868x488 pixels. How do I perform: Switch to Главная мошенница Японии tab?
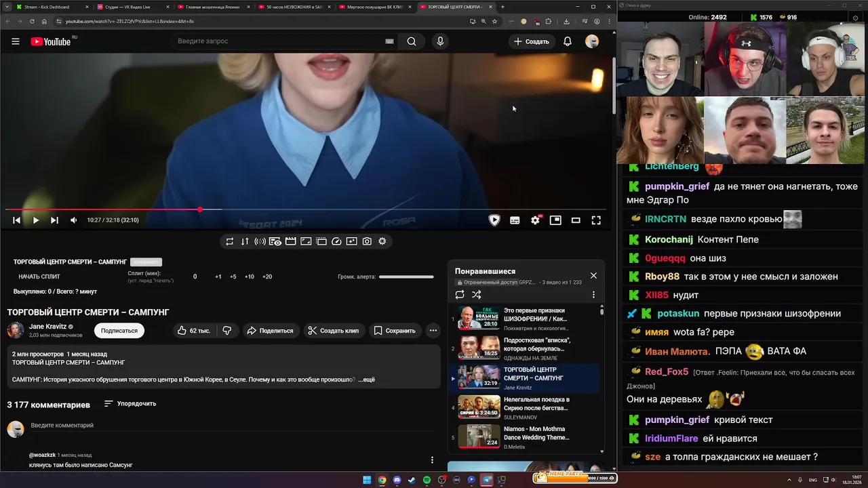213,7
